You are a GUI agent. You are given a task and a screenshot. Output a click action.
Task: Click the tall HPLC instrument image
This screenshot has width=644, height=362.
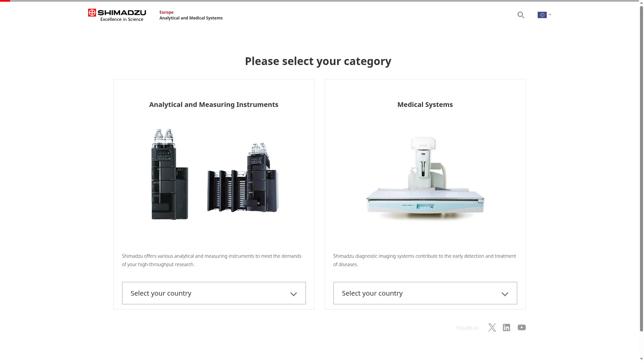click(170, 174)
